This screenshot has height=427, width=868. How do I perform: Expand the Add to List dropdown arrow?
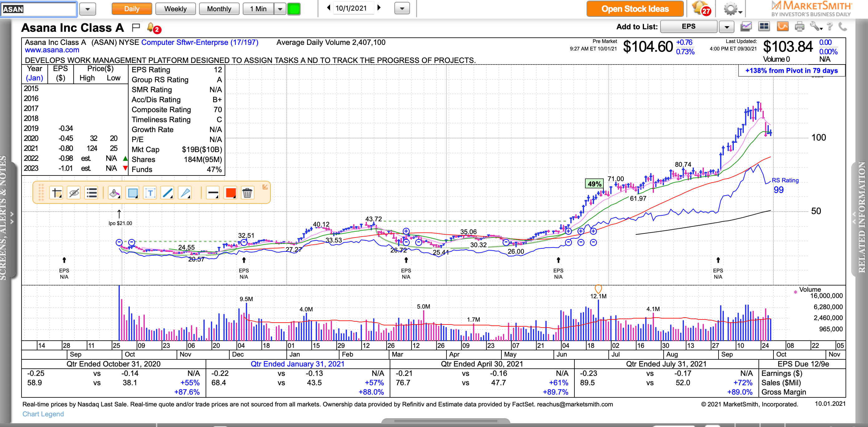726,26
